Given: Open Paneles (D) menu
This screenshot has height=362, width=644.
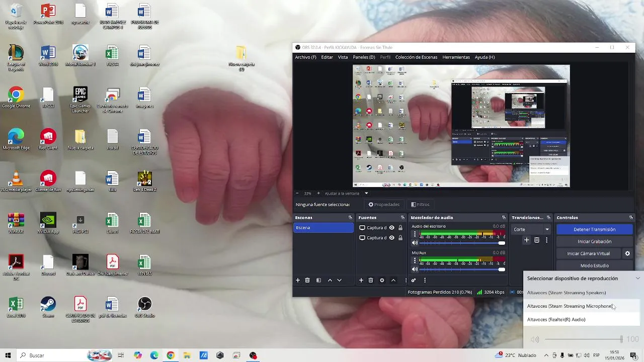Looking at the screenshot, I should pos(364,57).
